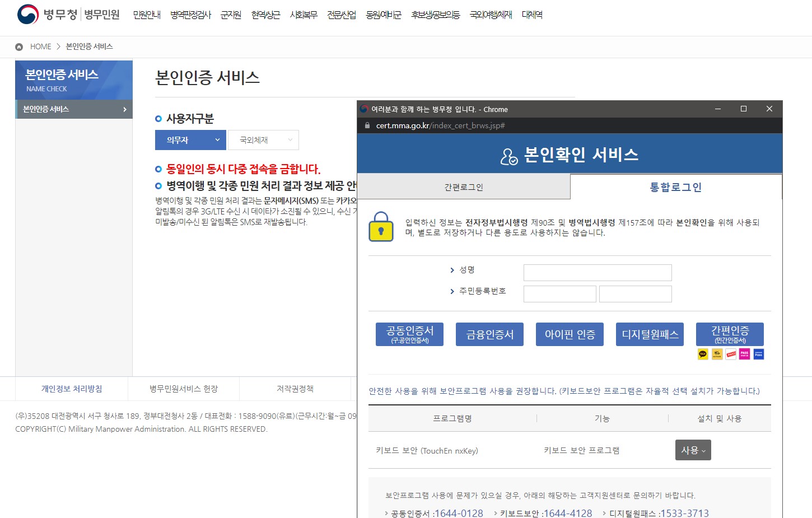Click the 디지털원패스 button
This screenshot has height=518, width=812.
(x=650, y=334)
